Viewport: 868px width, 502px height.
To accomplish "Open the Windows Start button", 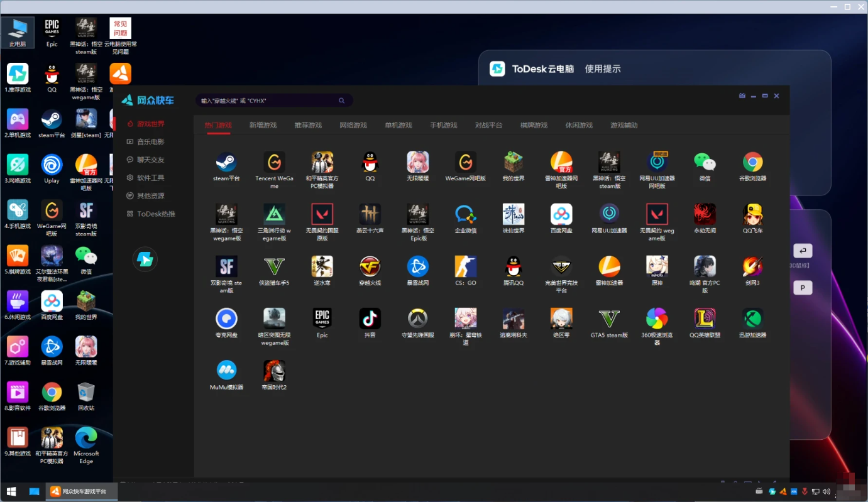I will [x=11, y=491].
